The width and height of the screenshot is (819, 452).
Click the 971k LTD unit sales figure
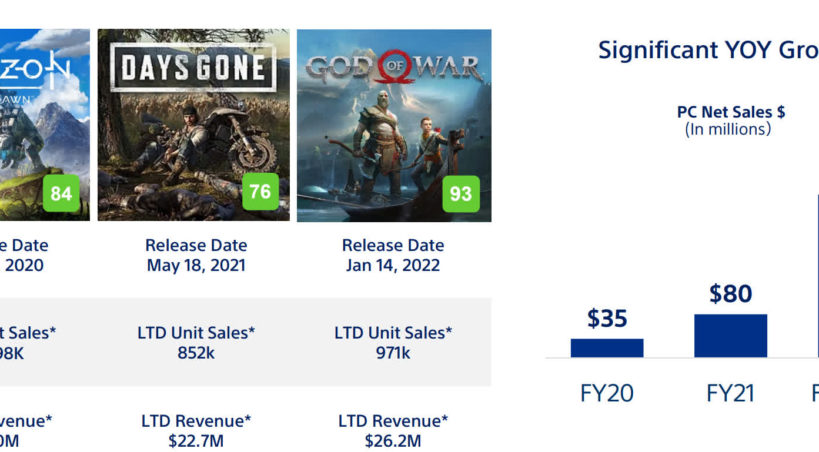(x=393, y=354)
